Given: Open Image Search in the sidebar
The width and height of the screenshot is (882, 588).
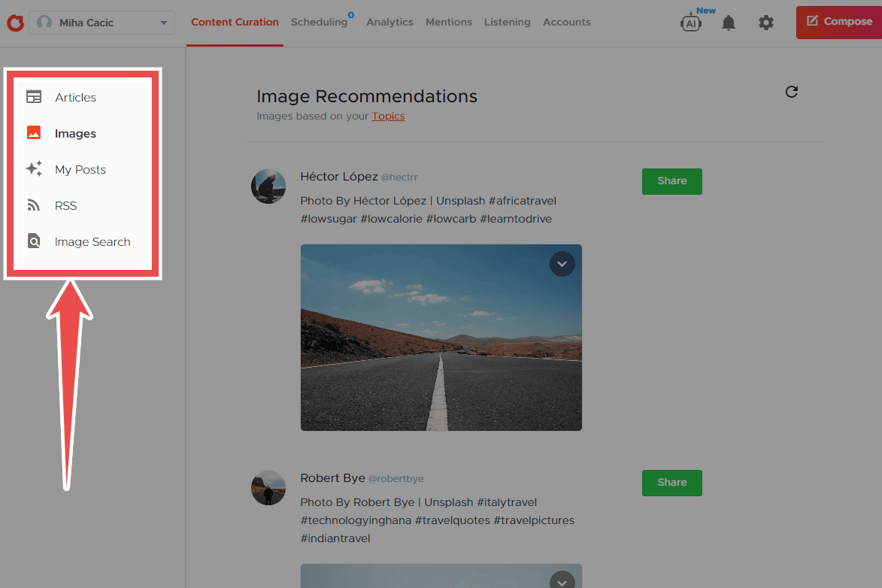Looking at the screenshot, I should tap(92, 241).
